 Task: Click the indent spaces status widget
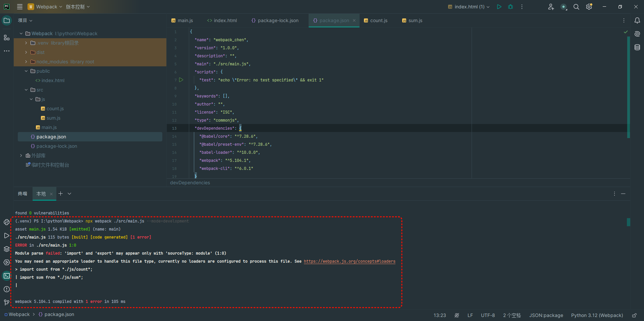click(x=512, y=315)
